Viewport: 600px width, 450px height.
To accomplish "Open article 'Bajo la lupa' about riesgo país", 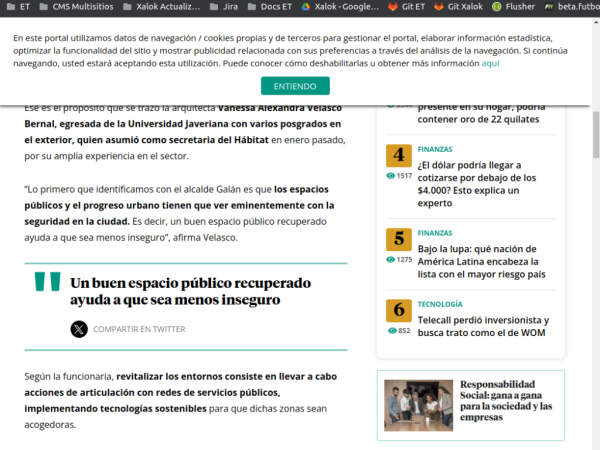I will click(481, 262).
